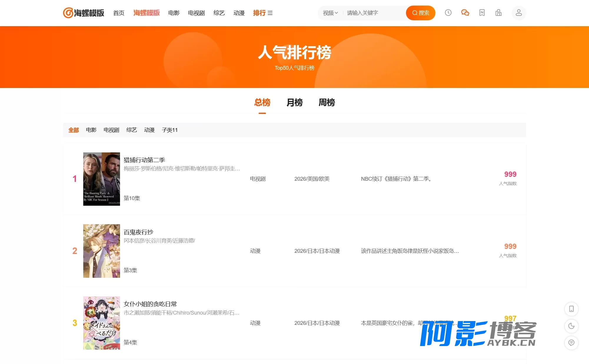The image size is (589, 364).
Task: Filter ranking by 电视剧 category
Action: coord(111,130)
